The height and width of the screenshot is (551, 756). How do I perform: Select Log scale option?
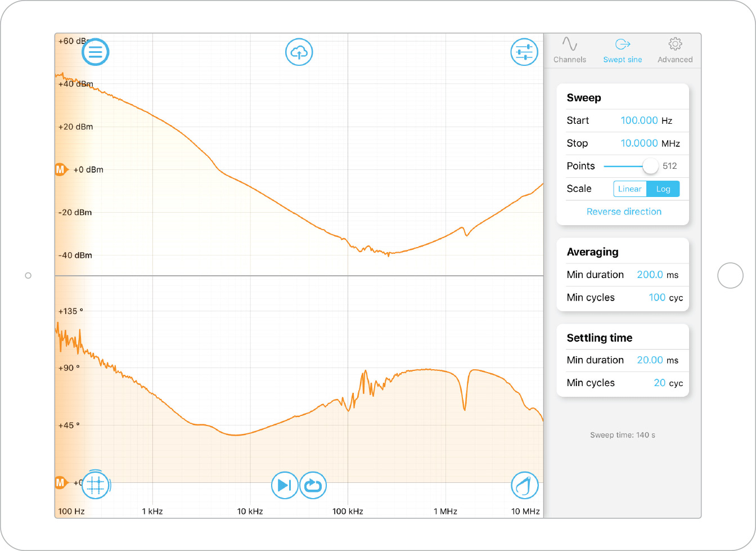[x=663, y=189]
